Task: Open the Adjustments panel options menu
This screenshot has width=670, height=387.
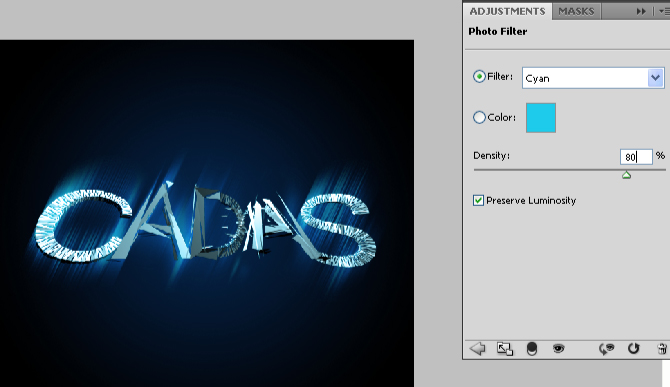Action: pyautogui.click(x=664, y=12)
